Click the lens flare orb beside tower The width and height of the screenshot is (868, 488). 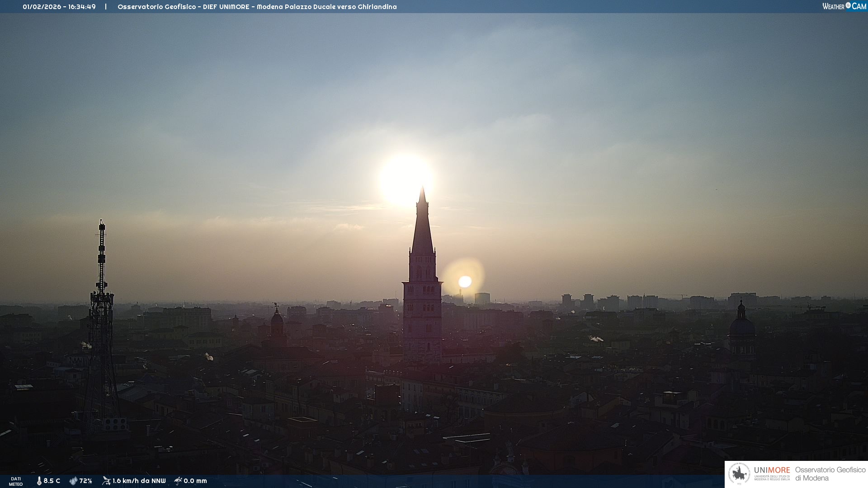(x=465, y=282)
